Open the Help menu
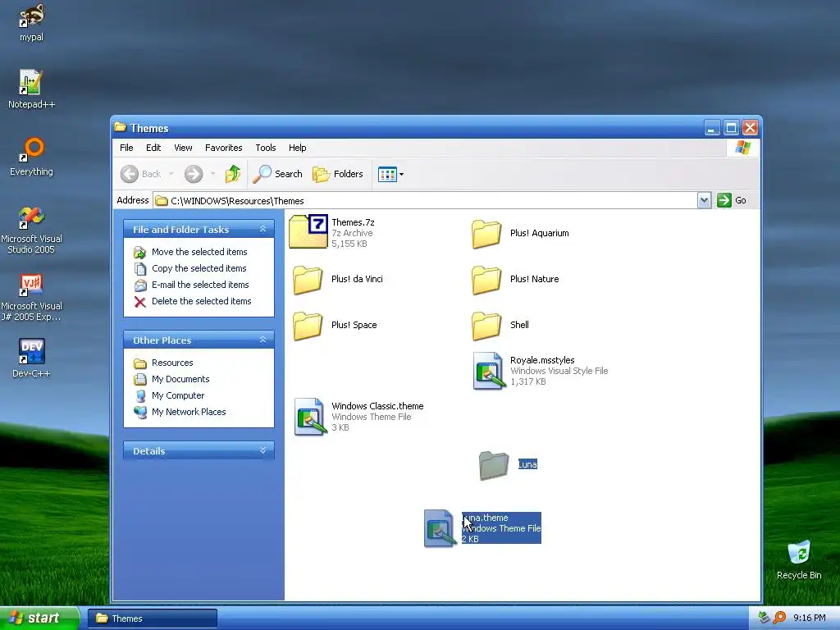 coord(297,148)
